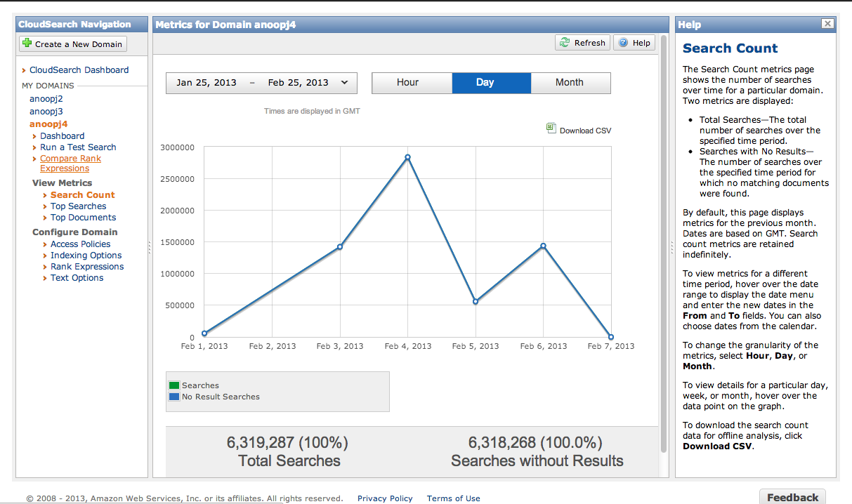This screenshot has width=852, height=504.
Task: Click the left panel splitter handle
Action: 150,247
